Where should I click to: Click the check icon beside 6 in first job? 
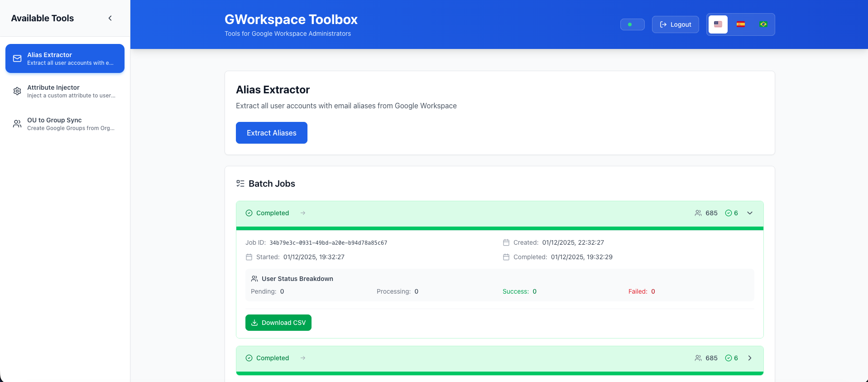tap(729, 213)
